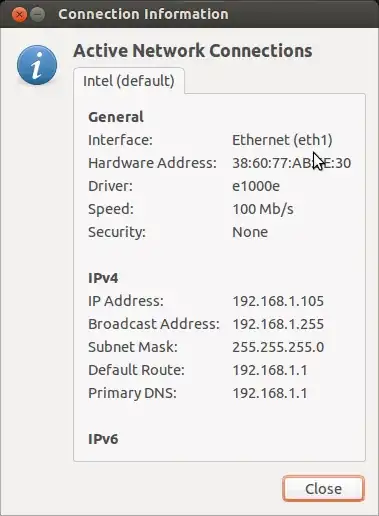
Task: Click the IP Address value 192.168.1.105
Action: tap(278, 301)
